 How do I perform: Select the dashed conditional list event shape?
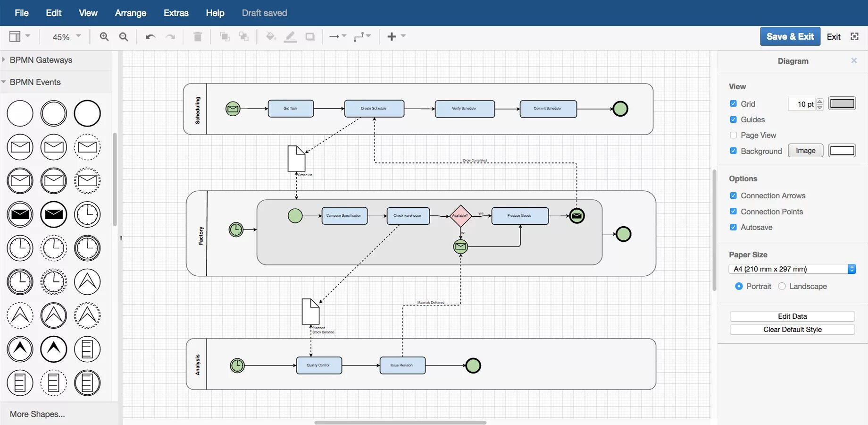tap(54, 382)
